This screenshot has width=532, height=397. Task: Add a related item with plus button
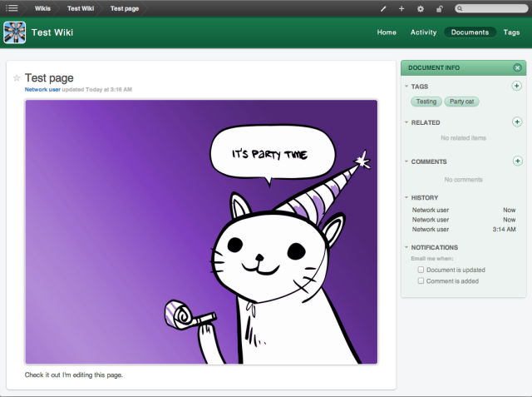pyautogui.click(x=517, y=122)
